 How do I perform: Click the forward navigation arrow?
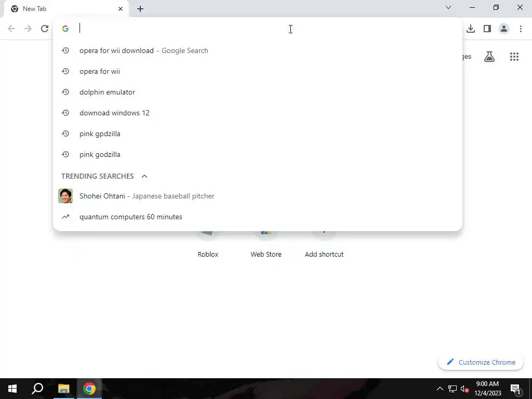pos(28,29)
